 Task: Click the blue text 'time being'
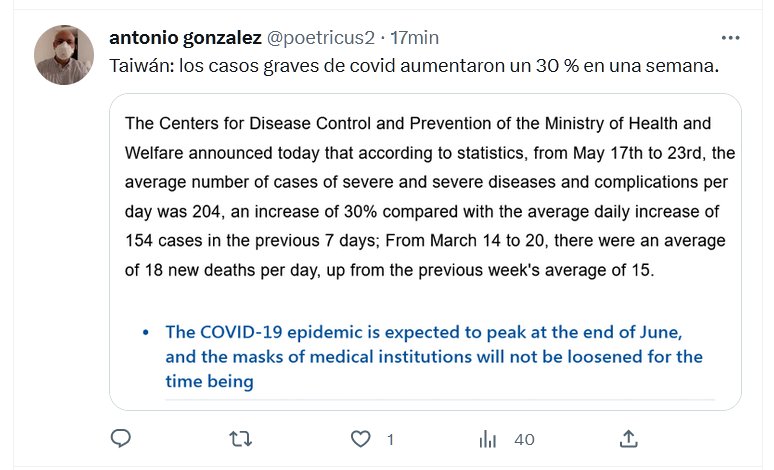209,382
